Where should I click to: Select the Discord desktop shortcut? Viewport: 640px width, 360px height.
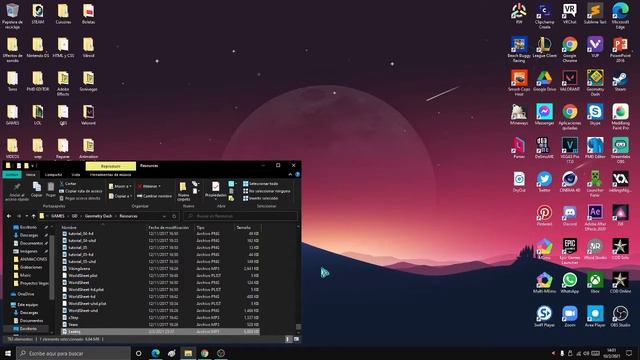(569, 216)
